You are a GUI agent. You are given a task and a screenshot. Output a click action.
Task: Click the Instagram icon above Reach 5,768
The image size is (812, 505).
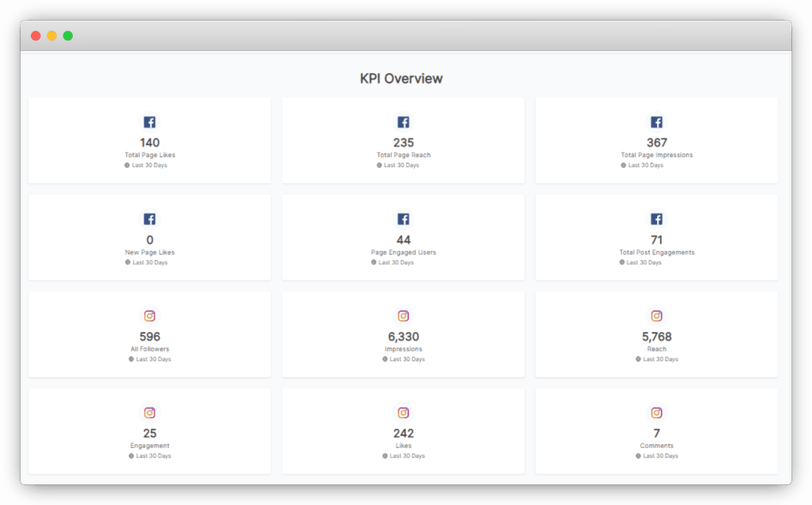click(656, 316)
